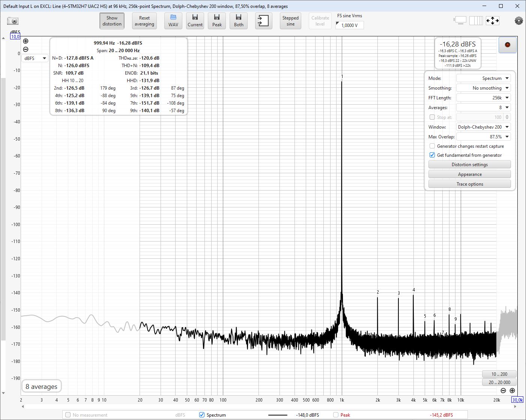This screenshot has width=526, height=420.
Task: Click 2nd harmonic value -126,5 dB
Action: tap(74, 88)
